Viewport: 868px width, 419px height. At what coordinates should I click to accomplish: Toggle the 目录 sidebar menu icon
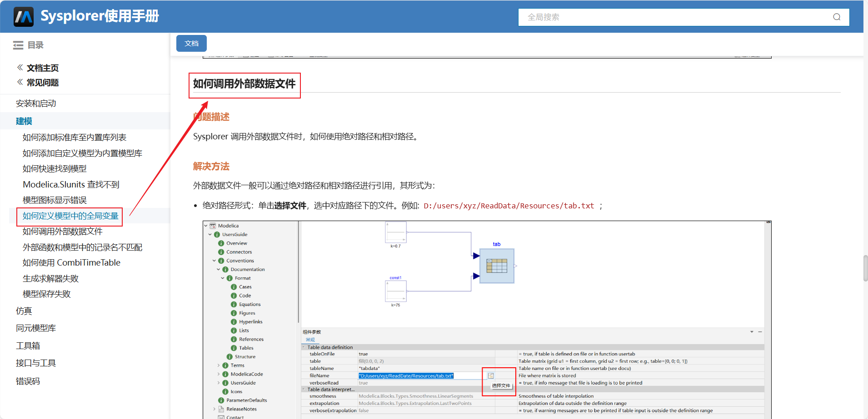pos(18,45)
